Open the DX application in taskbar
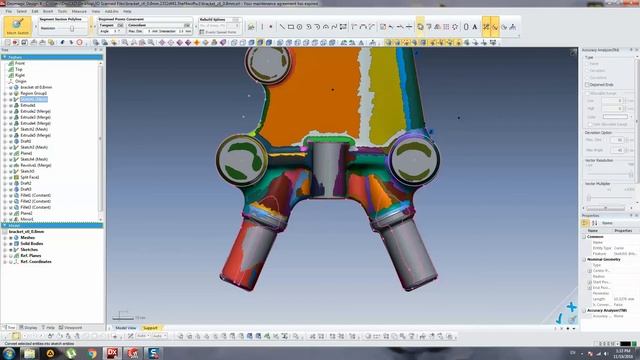 point(112,353)
